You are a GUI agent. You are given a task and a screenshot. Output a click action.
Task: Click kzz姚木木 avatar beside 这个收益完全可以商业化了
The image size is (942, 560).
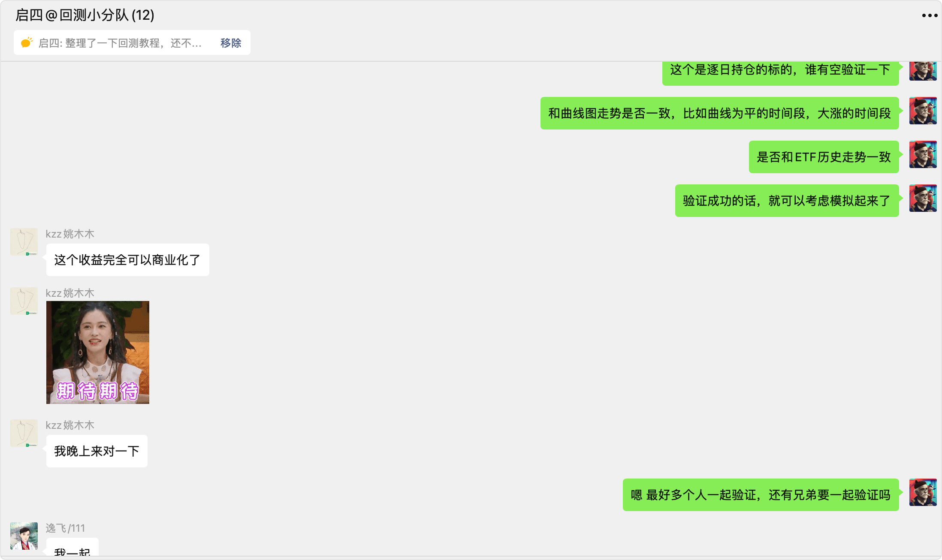[x=24, y=242]
